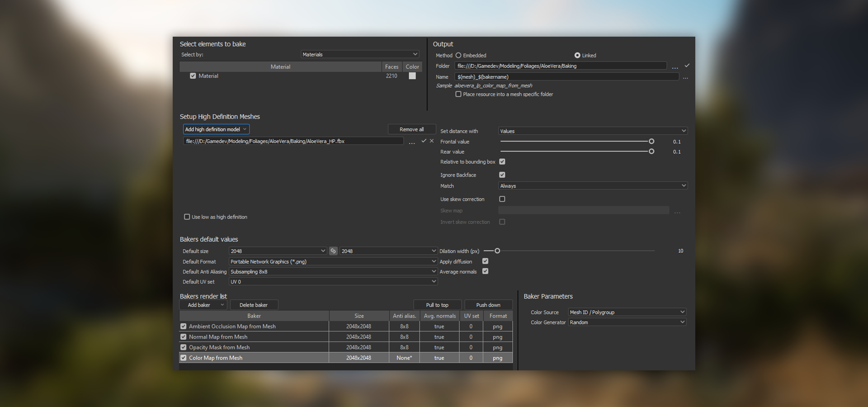This screenshot has height=407, width=868.
Task: Select the Embedded output method
Action: point(458,55)
